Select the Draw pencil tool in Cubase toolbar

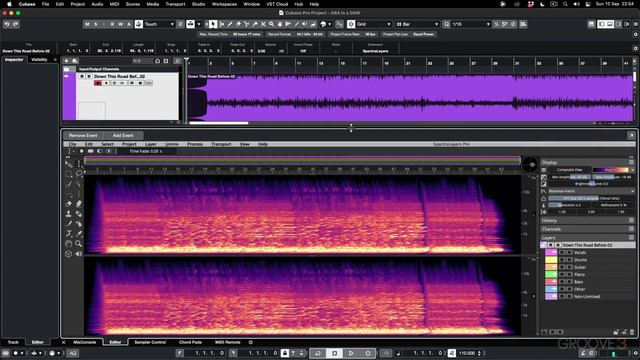230,24
